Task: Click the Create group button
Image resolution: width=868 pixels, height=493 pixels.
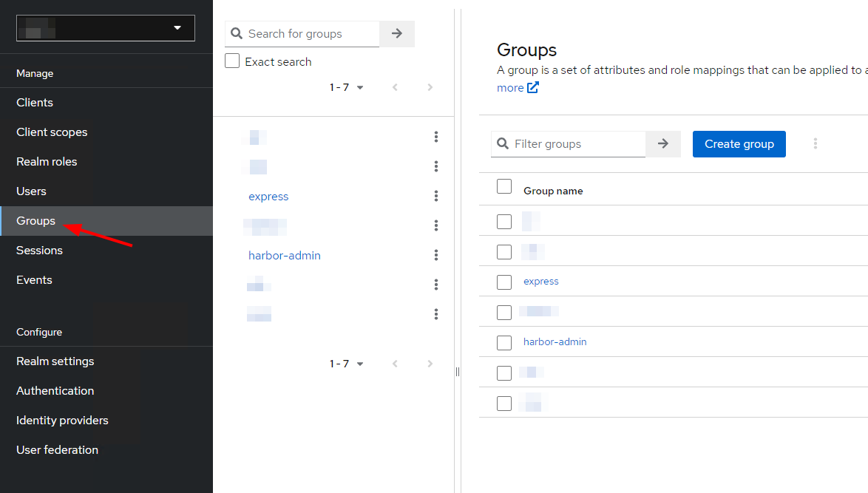Action: 739,144
